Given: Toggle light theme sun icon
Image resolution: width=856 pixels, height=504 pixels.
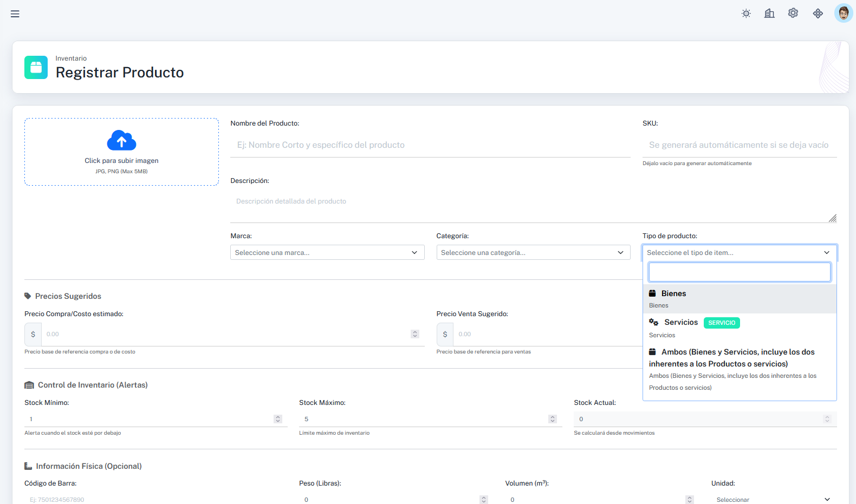Looking at the screenshot, I should coord(746,14).
